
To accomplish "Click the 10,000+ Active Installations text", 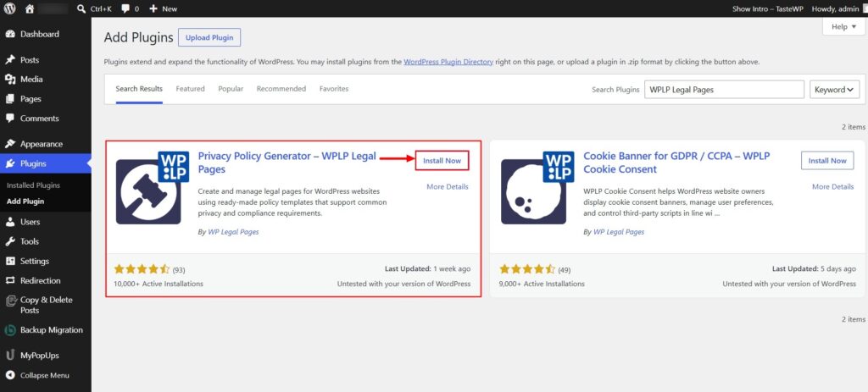I will click(159, 284).
